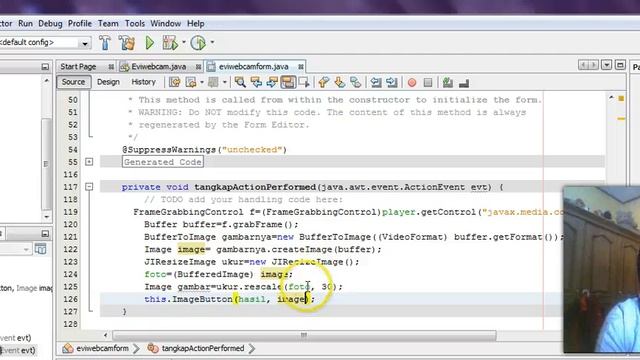The image size is (640, 360).
Task: Click the yellow warning mark in error stripe
Action: click(621, 119)
